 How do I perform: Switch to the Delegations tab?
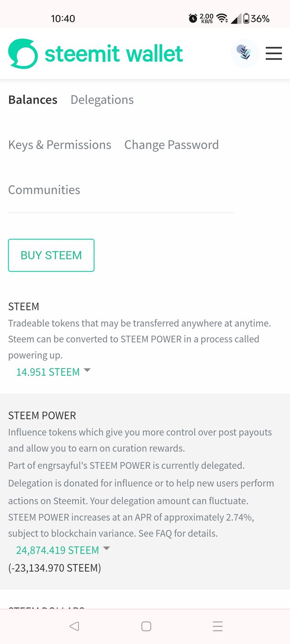point(102,100)
